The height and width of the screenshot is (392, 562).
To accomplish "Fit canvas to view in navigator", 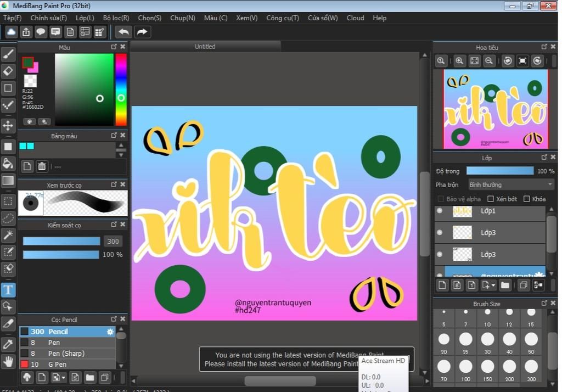I will pyautogui.click(x=474, y=61).
